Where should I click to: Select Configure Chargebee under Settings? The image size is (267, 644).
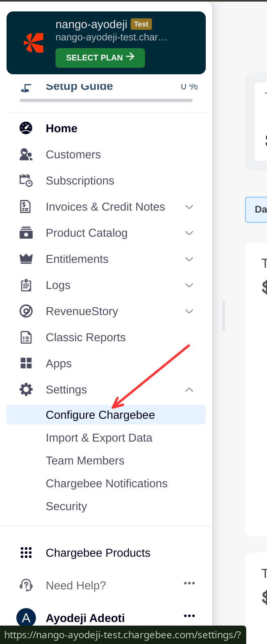[106, 415]
